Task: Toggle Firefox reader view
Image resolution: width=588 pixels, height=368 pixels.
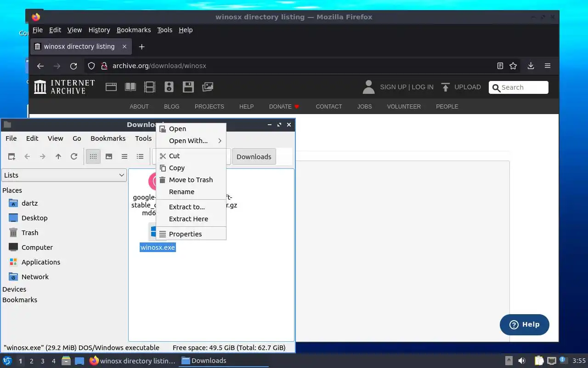Action: point(500,66)
